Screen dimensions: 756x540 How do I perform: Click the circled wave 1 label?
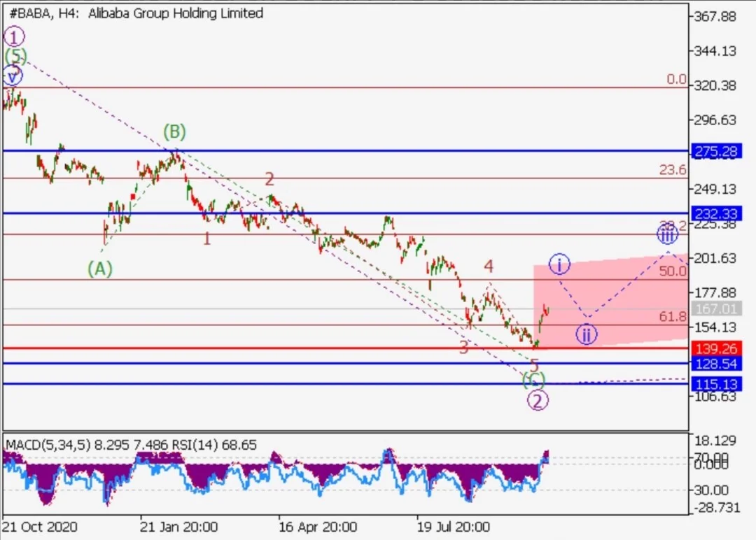pos(14,36)
